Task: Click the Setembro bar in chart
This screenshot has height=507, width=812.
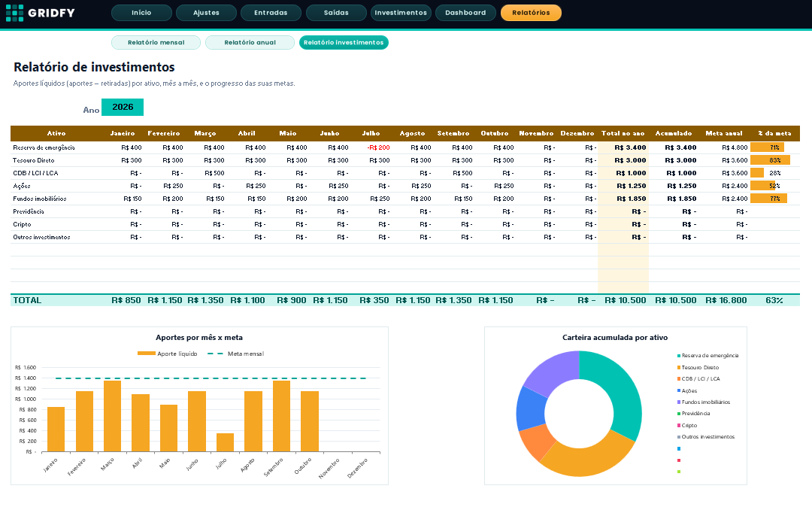Action: [281, 417]
